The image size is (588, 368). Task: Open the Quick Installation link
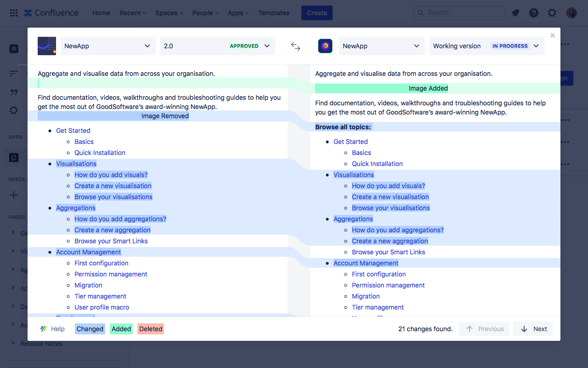(x=100, y=152)
